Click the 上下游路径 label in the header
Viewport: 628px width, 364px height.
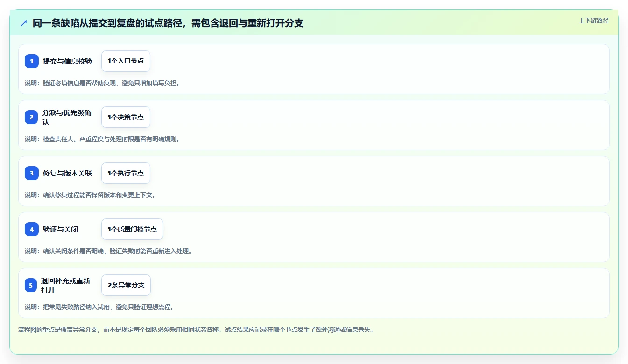coord(593,21)
